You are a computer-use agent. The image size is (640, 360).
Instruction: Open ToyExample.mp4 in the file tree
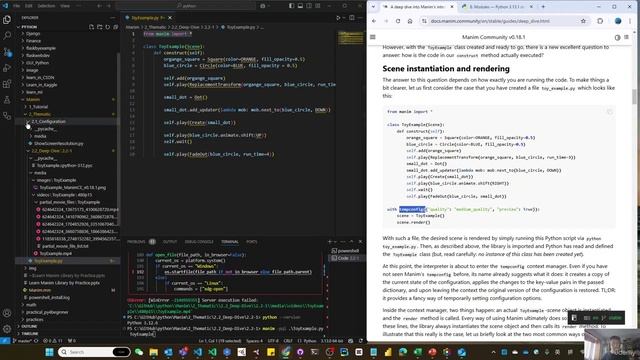pos(55,253)
